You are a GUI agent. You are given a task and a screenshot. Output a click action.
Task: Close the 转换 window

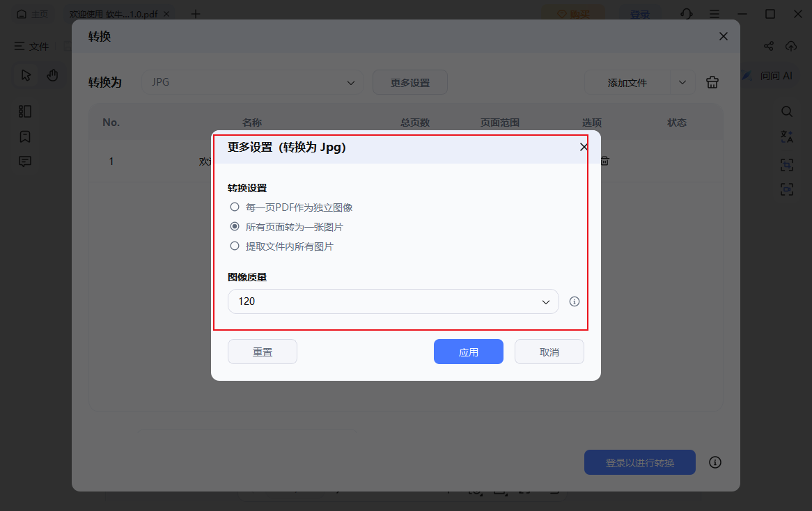click(724, 36)
